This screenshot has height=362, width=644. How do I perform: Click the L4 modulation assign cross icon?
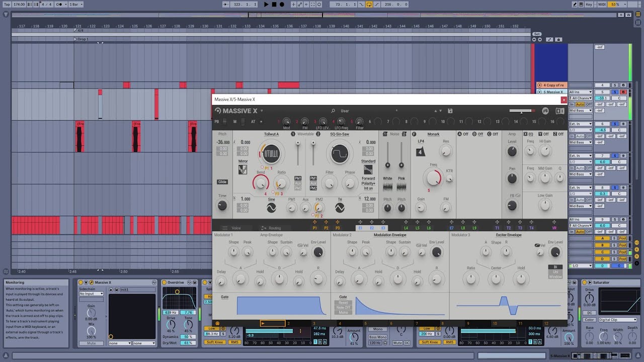point(406,222)
